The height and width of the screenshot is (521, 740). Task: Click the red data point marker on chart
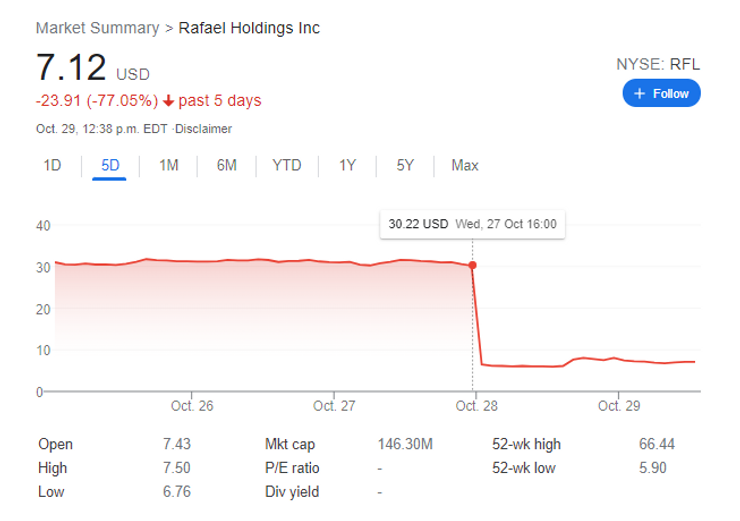pyautogui.click(x=472, y=265)
